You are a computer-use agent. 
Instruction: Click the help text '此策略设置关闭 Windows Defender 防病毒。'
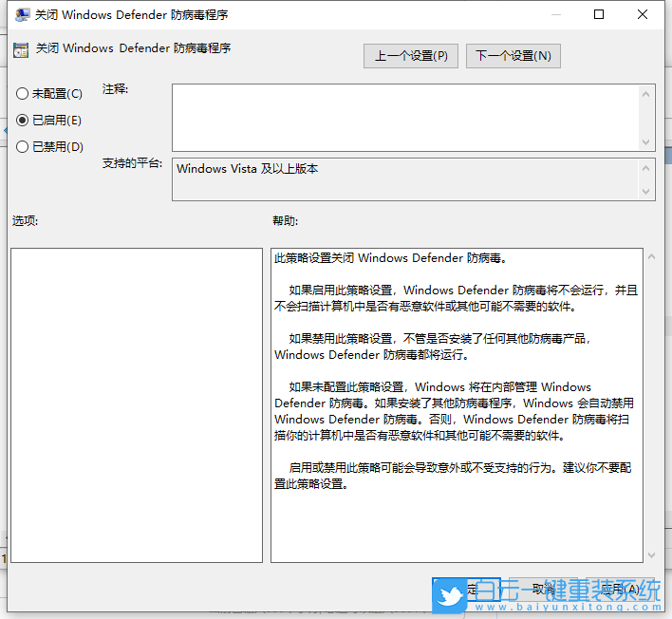pos(390,258)
